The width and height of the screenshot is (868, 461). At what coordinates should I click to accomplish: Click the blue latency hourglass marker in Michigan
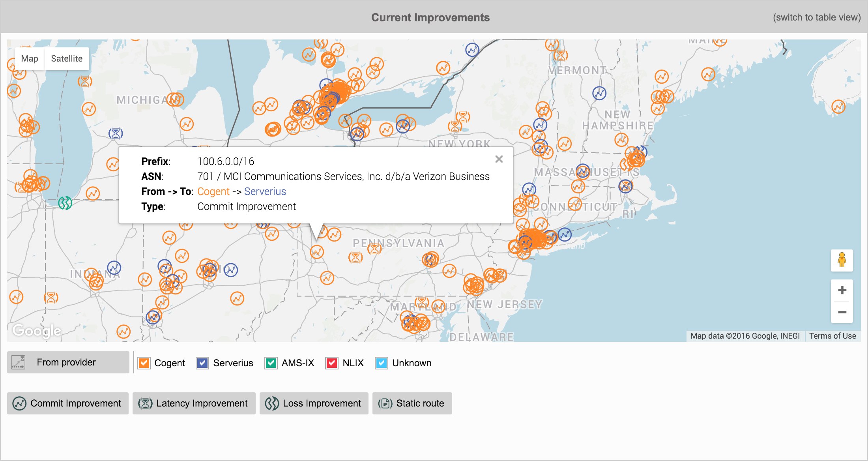(x=116, y=133)
